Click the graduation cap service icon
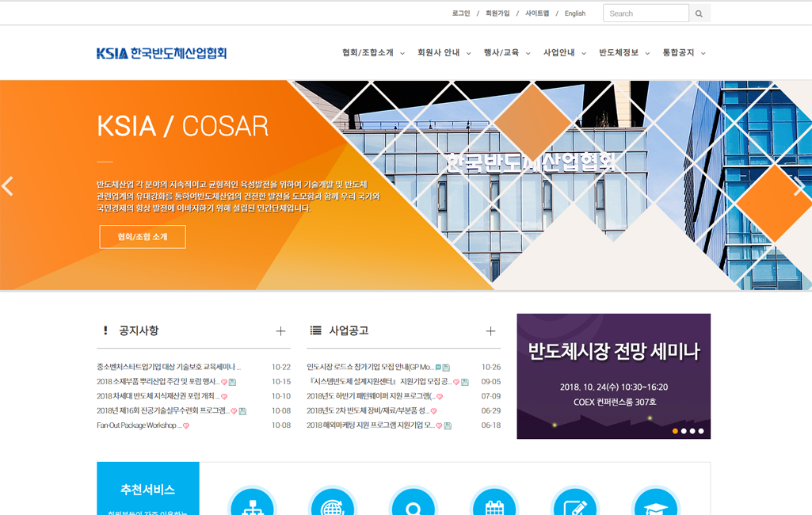 point(656,502)
